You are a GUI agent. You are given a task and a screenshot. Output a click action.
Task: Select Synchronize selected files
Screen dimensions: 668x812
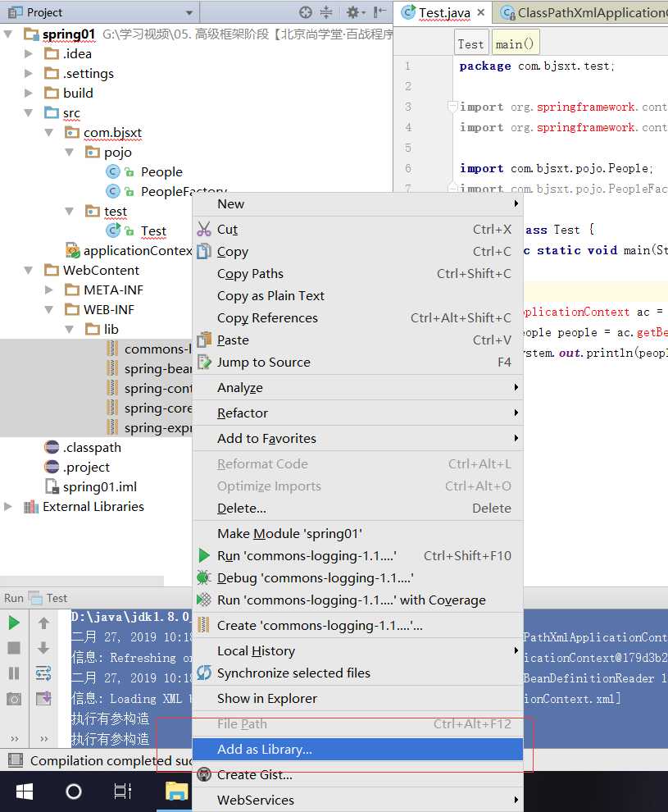pos(357,673)
